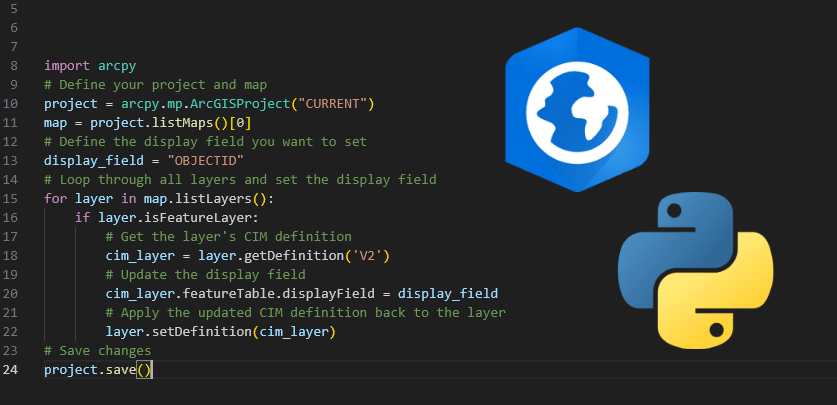Click the layer.setDefinition(cim_layer) line

tap(221, 332)
